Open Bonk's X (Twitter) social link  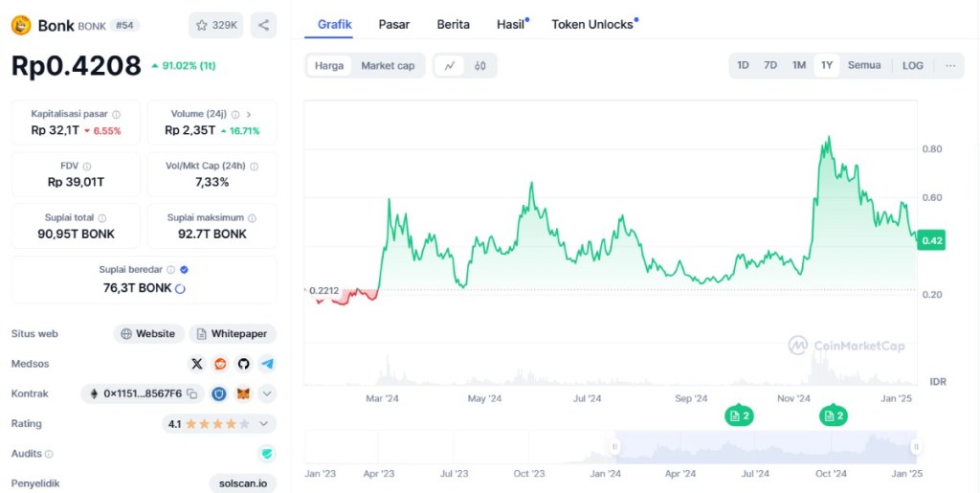(197, 364)
